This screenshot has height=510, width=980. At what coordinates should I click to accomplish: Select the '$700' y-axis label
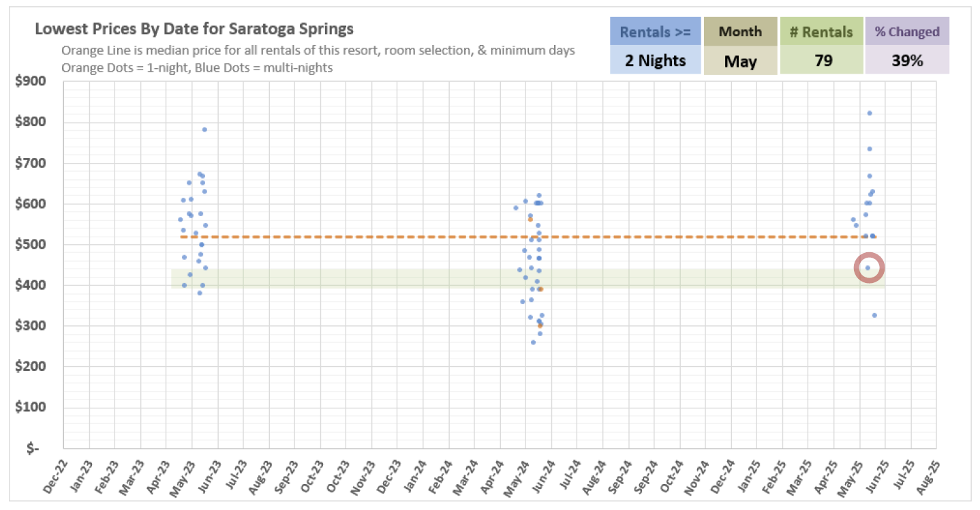pos(31,163)
